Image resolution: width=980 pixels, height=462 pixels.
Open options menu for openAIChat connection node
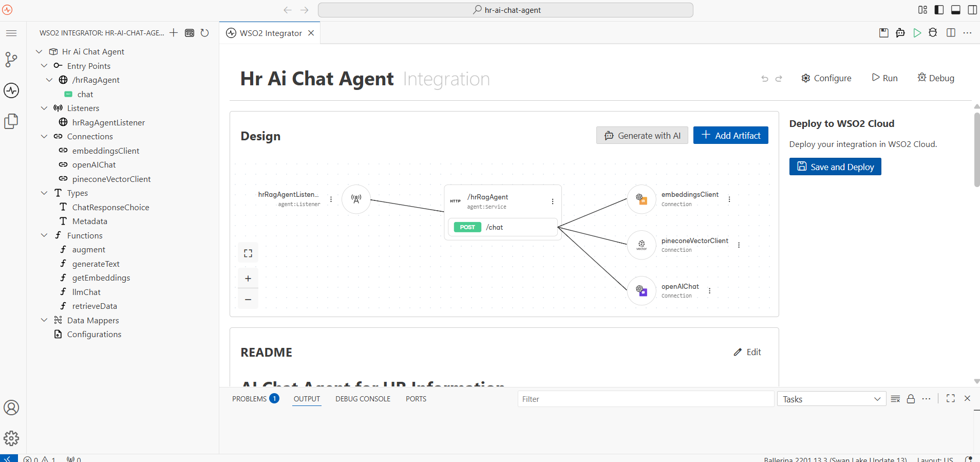[710, 291]
